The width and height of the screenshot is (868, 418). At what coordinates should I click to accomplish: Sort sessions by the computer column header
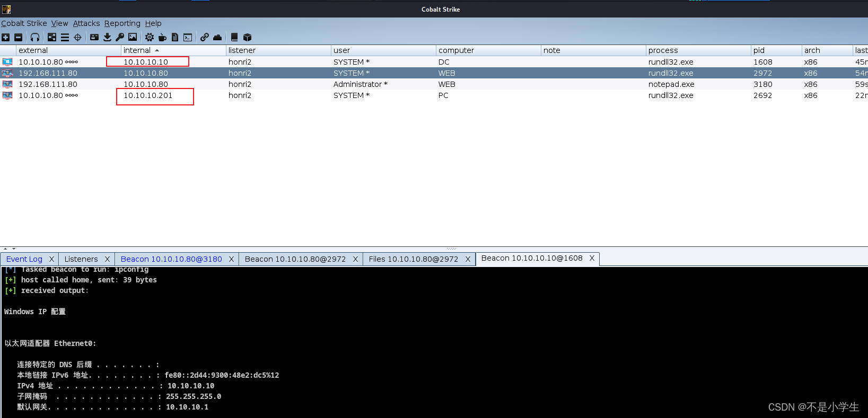tap(488, 50)
